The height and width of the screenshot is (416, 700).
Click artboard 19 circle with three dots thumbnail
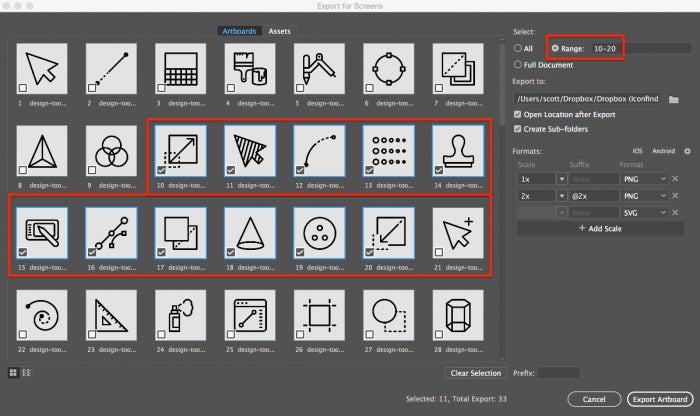point(319,233)
